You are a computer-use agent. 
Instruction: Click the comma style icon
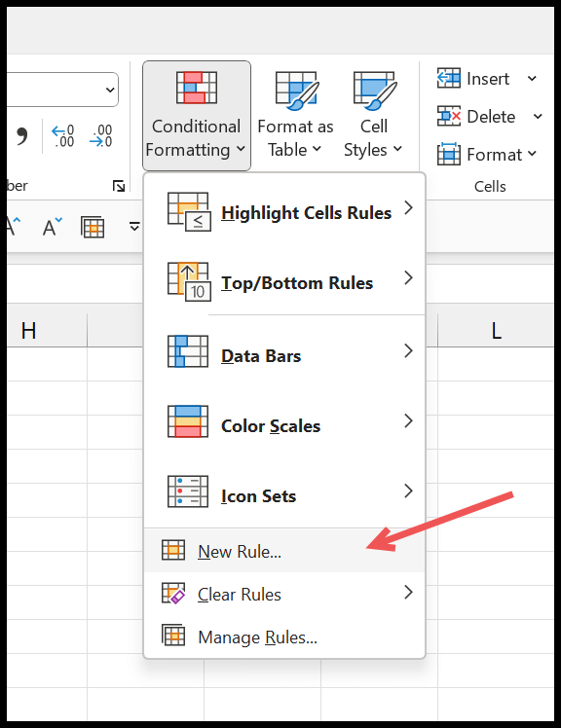[21, 136]
